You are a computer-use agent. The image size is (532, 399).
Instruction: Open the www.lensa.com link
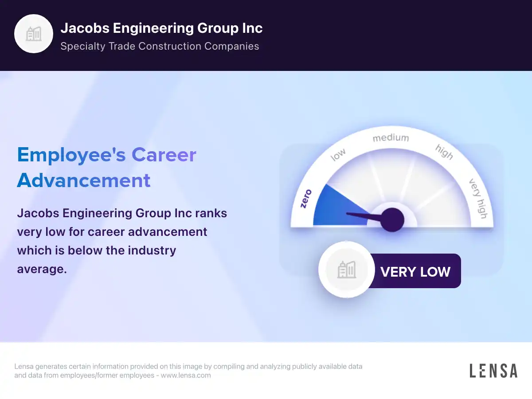[x=185, y=376]
